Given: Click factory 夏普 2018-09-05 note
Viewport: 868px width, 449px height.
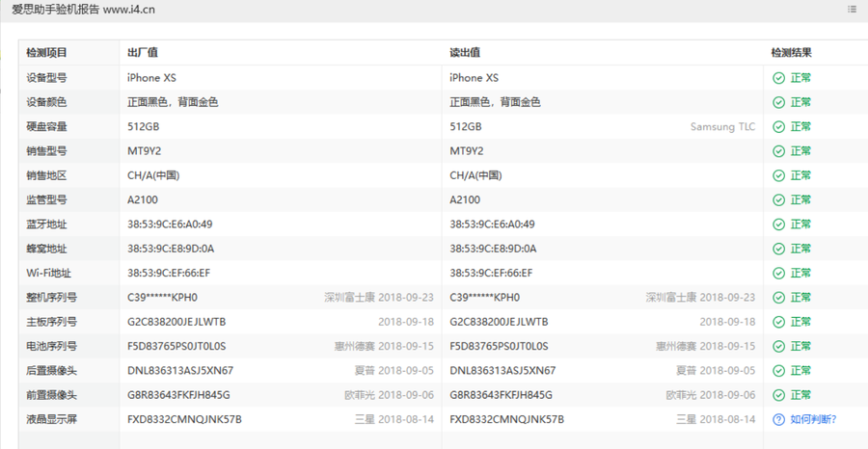Looking at the screenshot, I should (394, 371).
